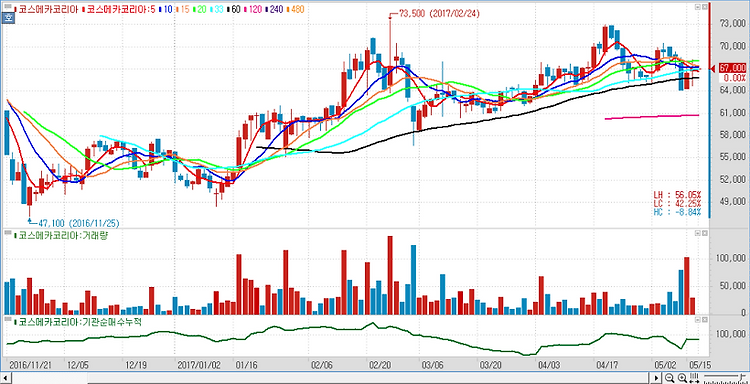
Task: Select the 60-day moving average legend
Action: (x=234, y=9)
